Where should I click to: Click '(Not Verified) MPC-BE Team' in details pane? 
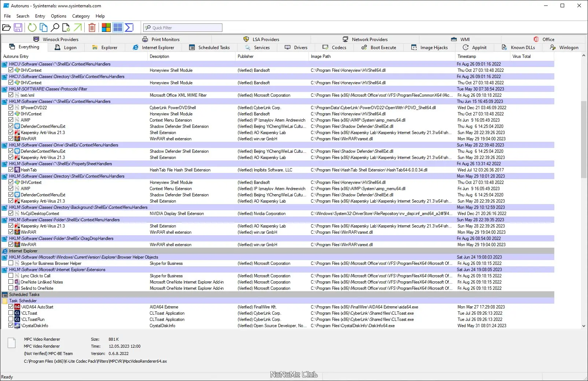[x=48, y=354]
